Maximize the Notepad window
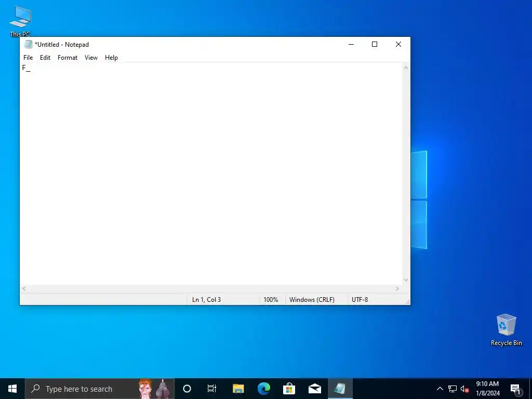Image resolution: width=532 pixels, height=399 pixels. pos(375,44)
